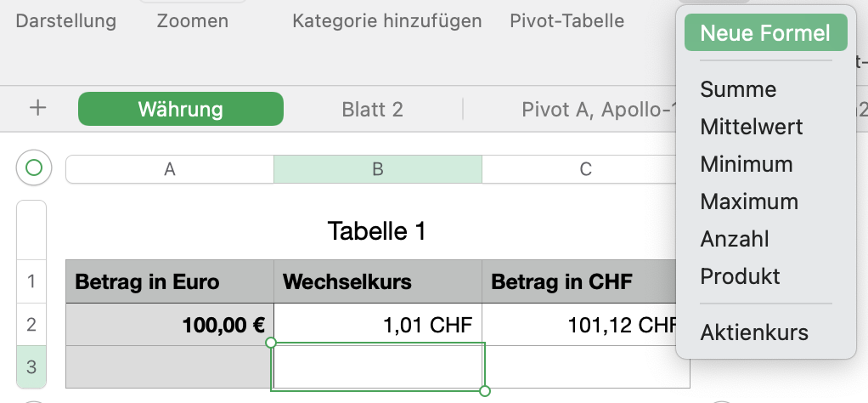Choose Aktienkurs at menu bottom
Viewport: 868px width, 403px height.
tap(754, 332)
